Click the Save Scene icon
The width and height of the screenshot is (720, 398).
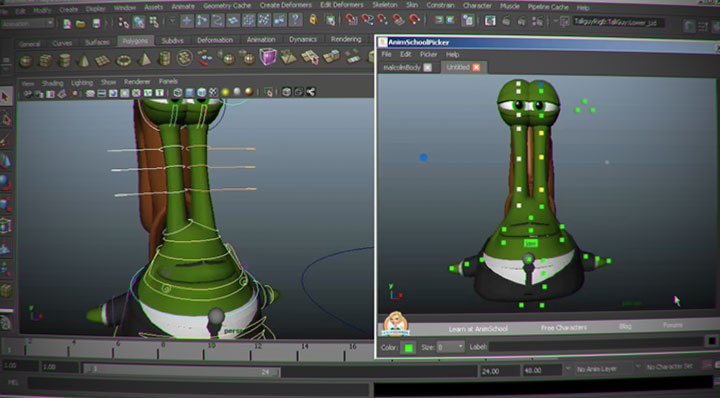[x=96, y=23]
